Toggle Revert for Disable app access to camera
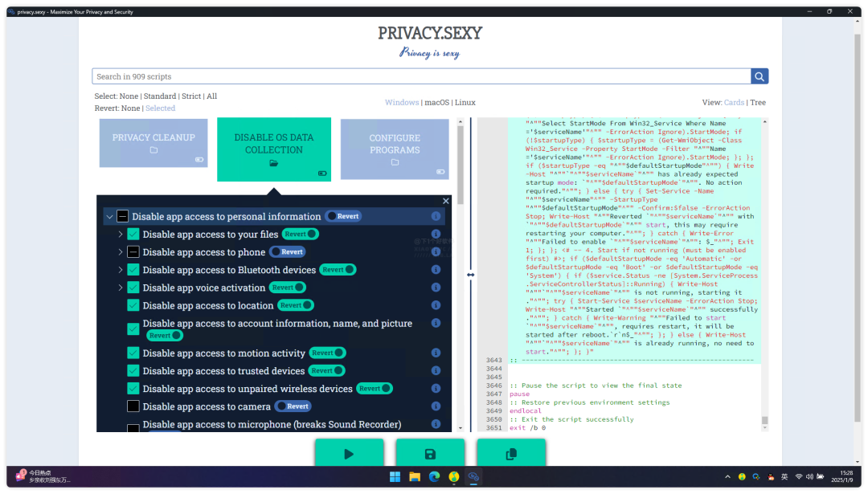The width and height of the screenshot is (868, 494). click(x=293, y=406)
